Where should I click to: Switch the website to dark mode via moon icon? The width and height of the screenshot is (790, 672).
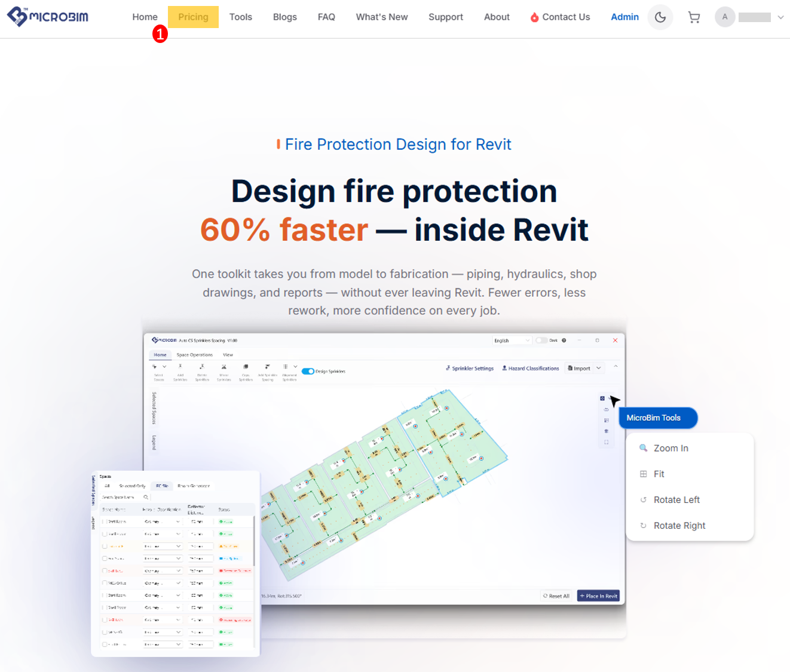tap(660, 17)
